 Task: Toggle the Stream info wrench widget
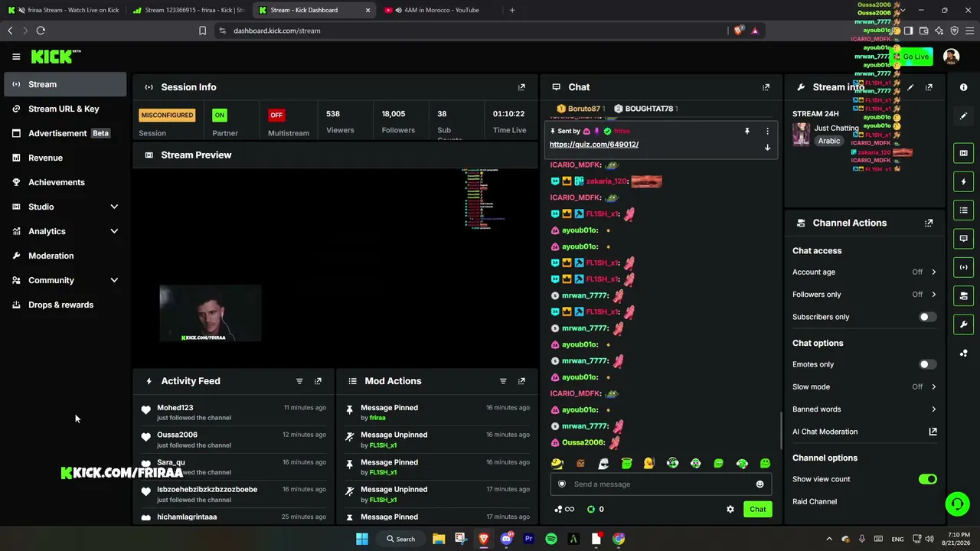(x=963, y=324)
